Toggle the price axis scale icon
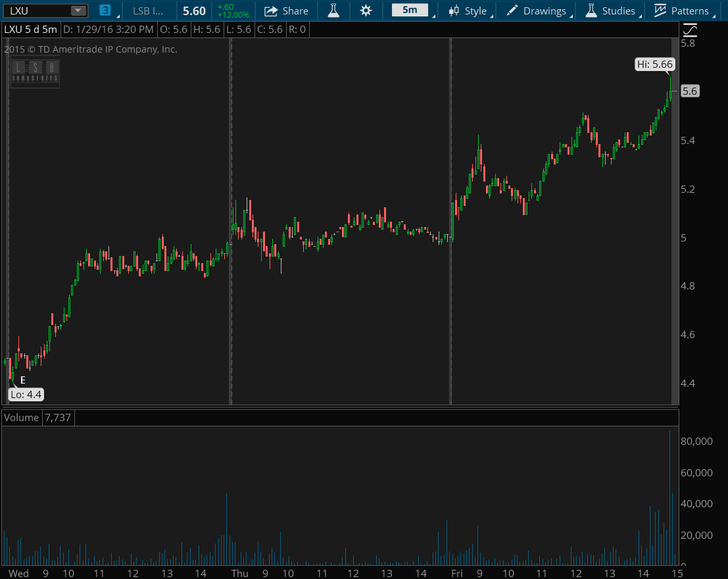Image resolution: width=728 pixels, height=579 pixels. coord(689,30)
